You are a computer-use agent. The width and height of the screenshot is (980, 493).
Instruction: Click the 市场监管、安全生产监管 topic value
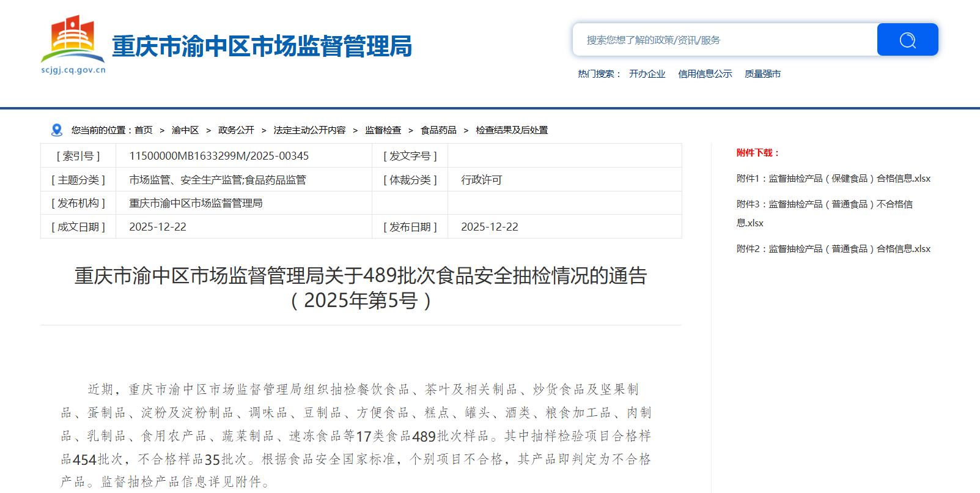pyautogui.click(x=218, y=180)
